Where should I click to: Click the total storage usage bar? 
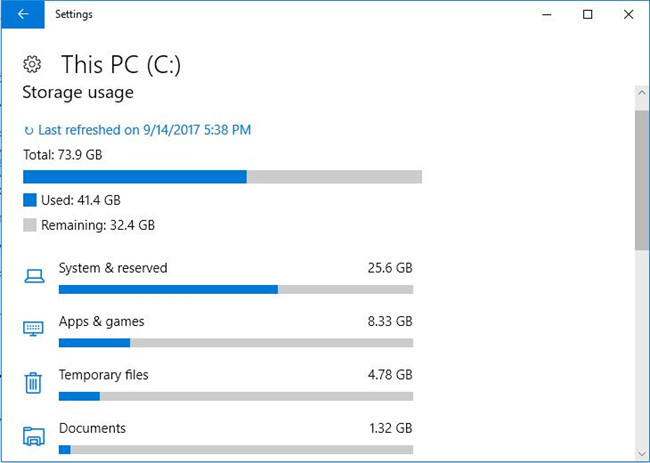pyautogui.click(x=223, y=177)
